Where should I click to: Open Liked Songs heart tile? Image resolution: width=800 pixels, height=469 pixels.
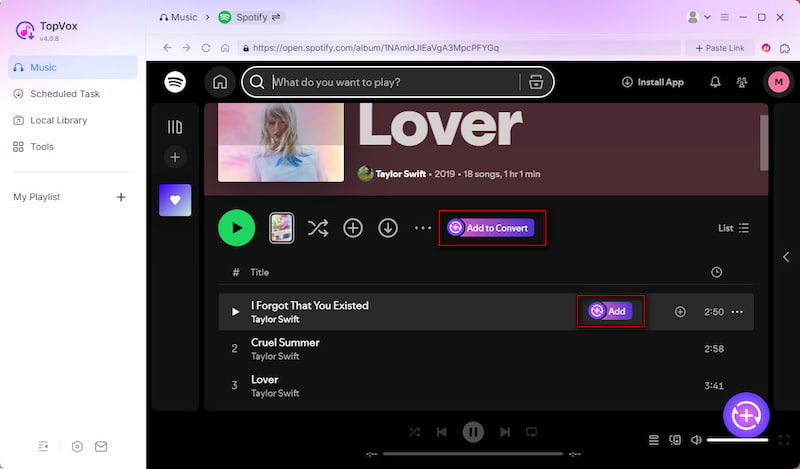tap(175, 200)
